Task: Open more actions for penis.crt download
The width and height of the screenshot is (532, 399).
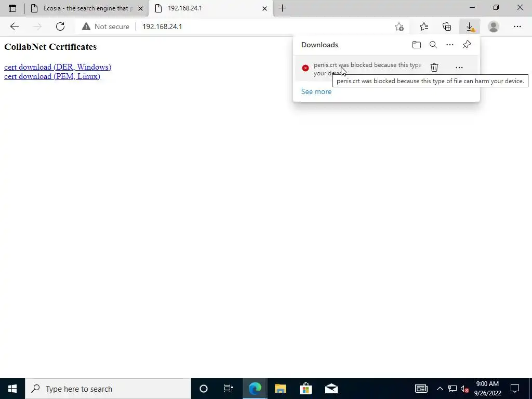Action: coord(459,68)
